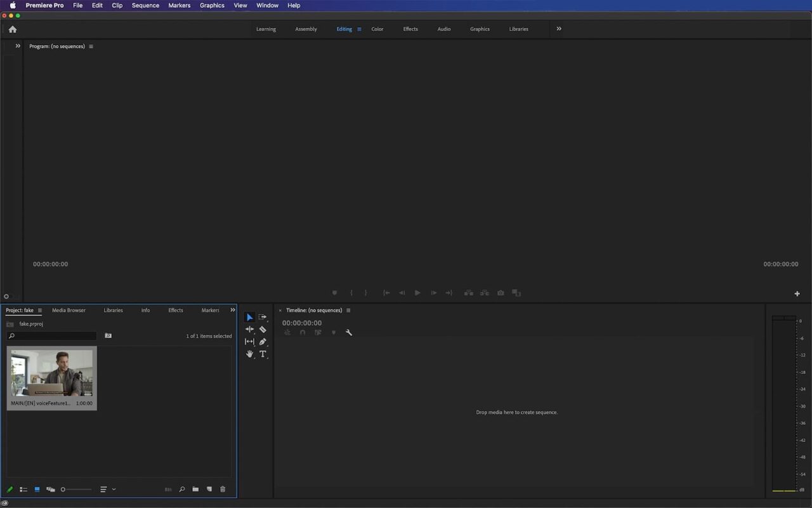Switch the Project panel to List View
This screenshot has height=508, width=812.
coord(23,489)
